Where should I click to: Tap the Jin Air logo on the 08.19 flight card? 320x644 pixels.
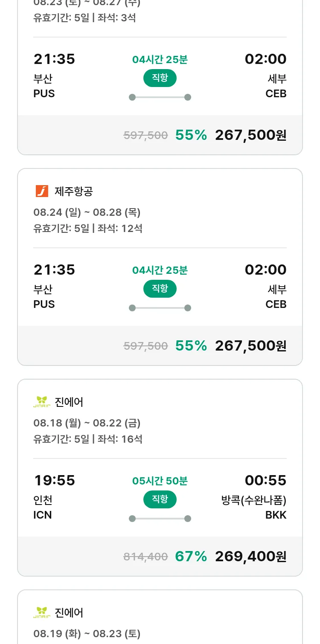pyautogui.click(x=42, y=612)
